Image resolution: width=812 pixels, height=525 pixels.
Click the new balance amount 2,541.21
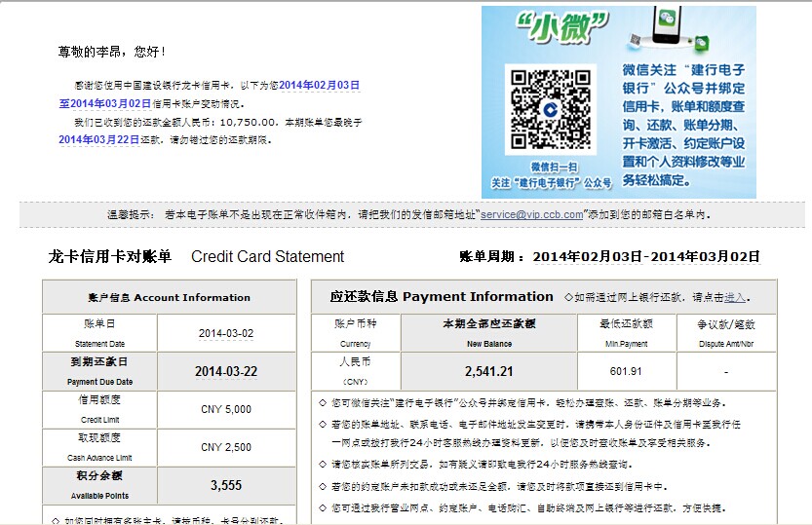tap(489, 371)
